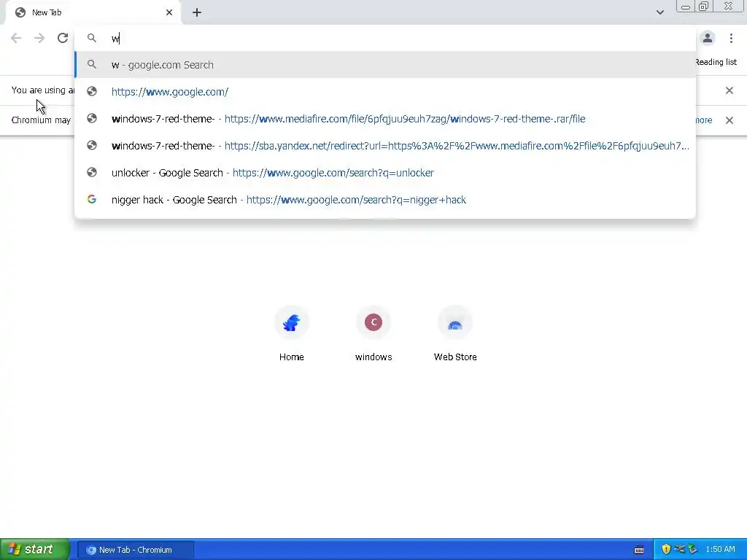The width and height of the screenshot is (747, 560).
Task: Click the on-screen keyboard tray icon
Action: click(x=639, y=550)
